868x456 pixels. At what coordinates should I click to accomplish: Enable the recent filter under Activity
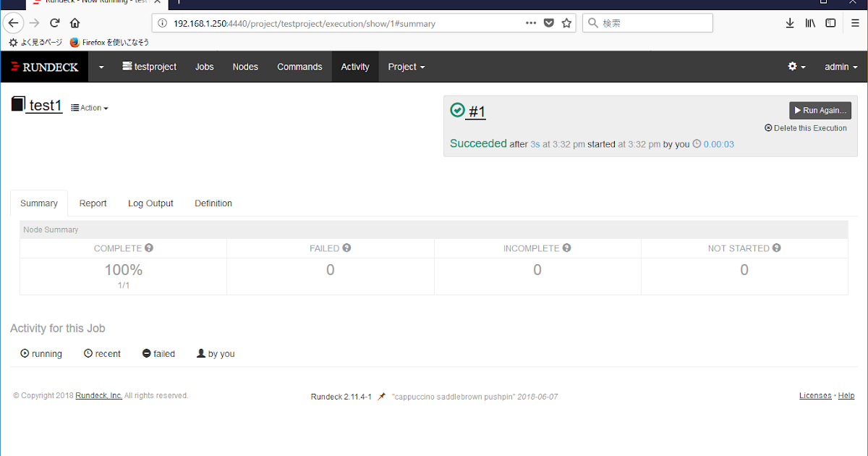[x=102, y=353]
